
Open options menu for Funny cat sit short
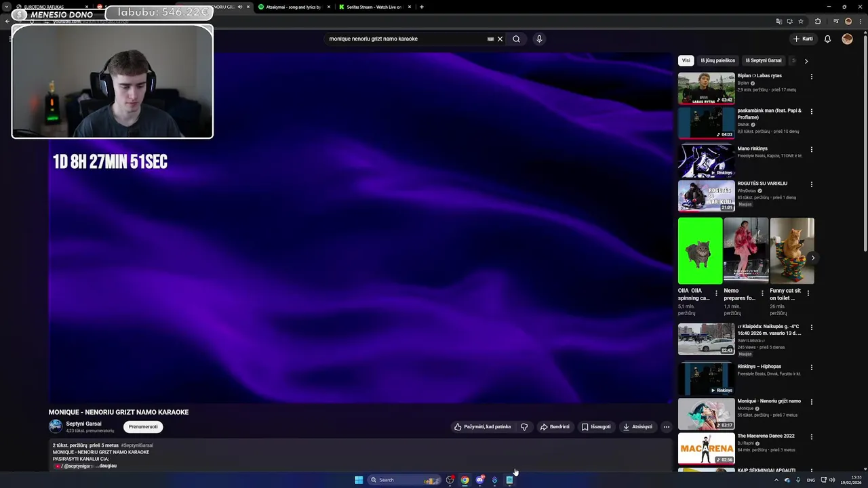(808, 293)
